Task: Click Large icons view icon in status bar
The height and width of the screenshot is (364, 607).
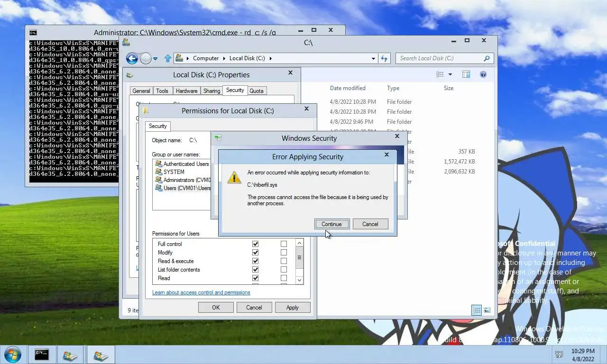Action: (487, 310)
